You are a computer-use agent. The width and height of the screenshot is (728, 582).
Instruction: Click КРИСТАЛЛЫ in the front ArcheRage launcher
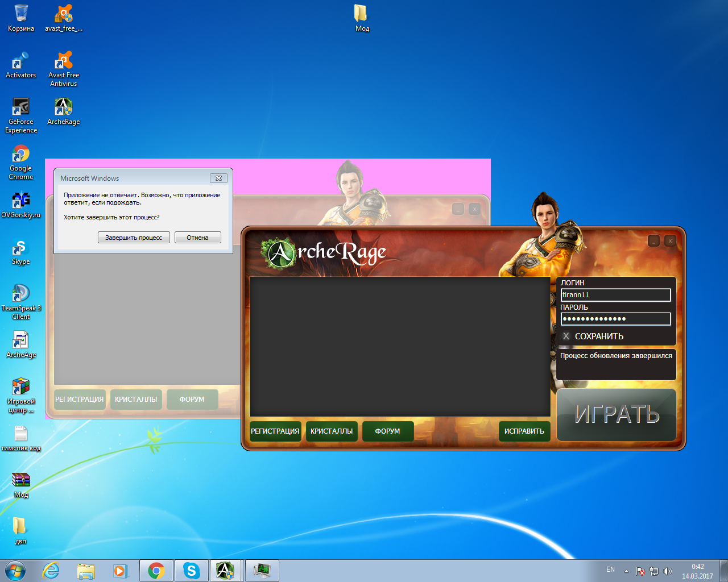coord(332,431)
